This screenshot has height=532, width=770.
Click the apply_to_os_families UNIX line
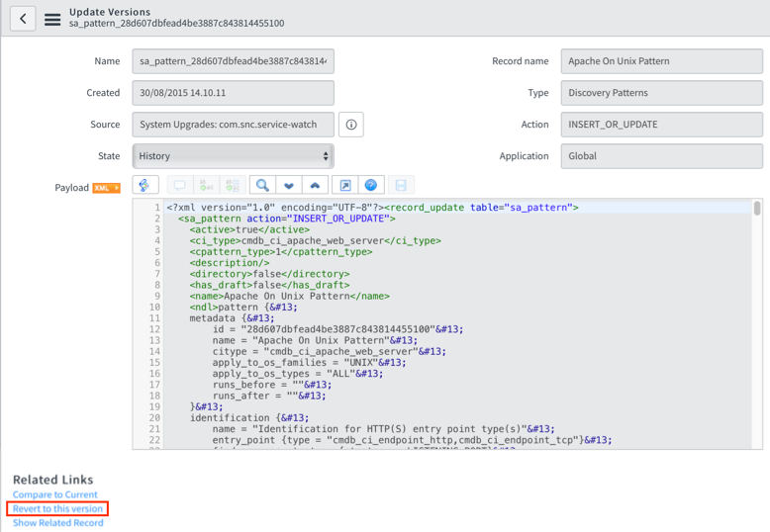[310, 363]
